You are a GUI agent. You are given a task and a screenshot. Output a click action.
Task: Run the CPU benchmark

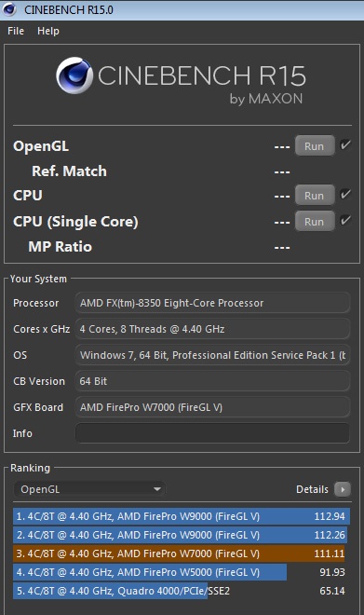[x=315, y=196]
